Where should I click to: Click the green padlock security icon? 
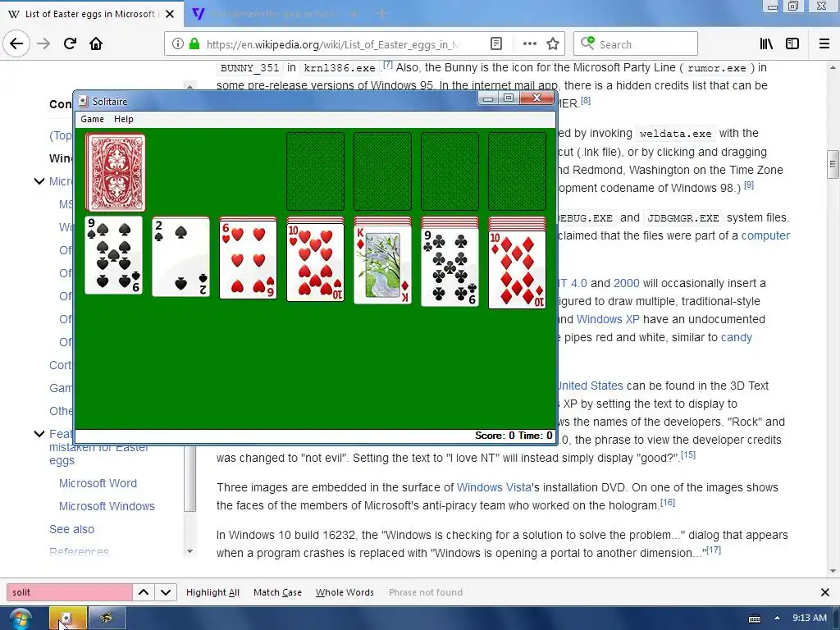[x=194, y=44]
